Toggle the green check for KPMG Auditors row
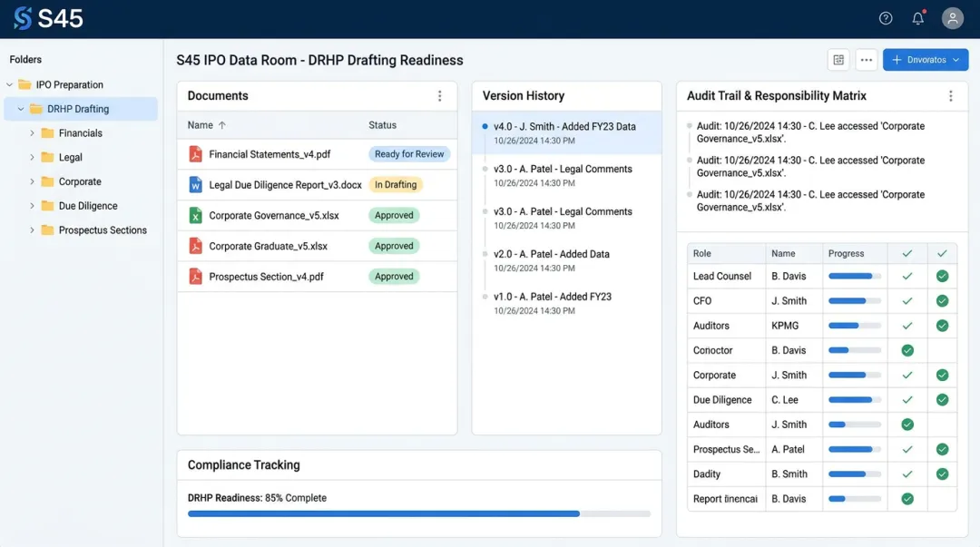Screen dimensions: 980x547 942,326
